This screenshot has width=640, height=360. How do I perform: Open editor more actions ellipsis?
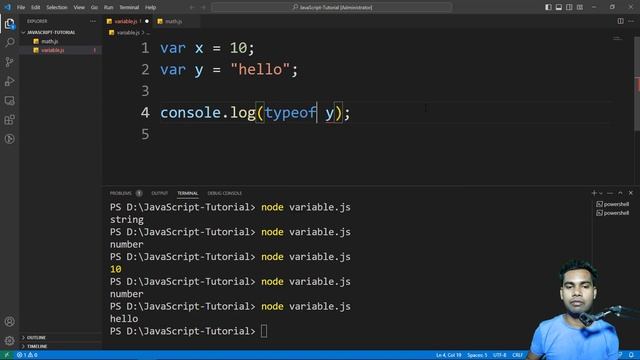click(x=631, y=21)
